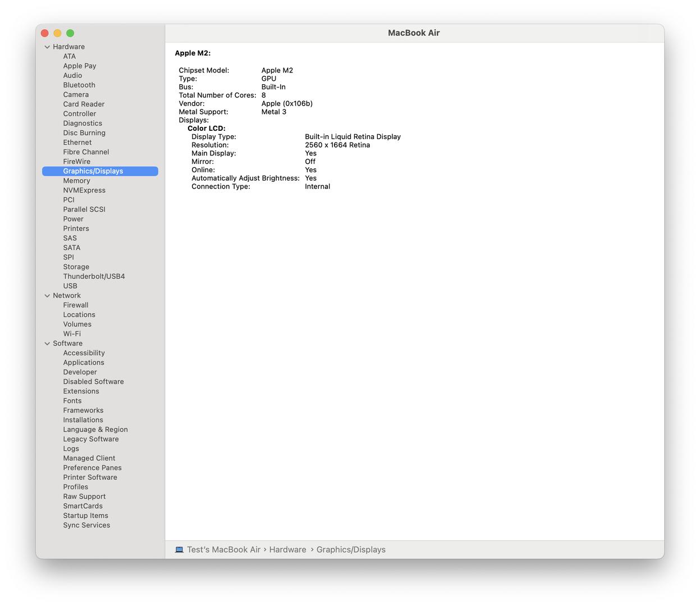Select Raw Support item
The image size is (700, 606).
(x=84, y=497)
